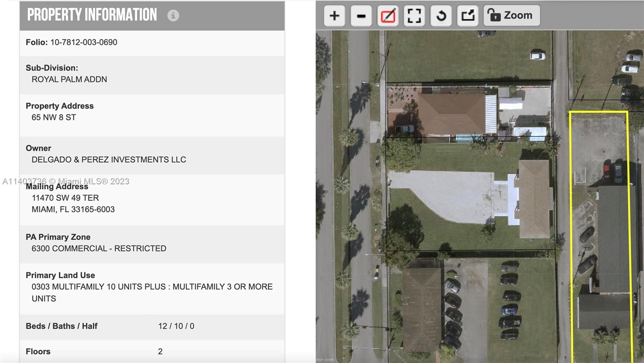Click the Property Information panel header
This screenshot has width=644, height=363.
92,15
